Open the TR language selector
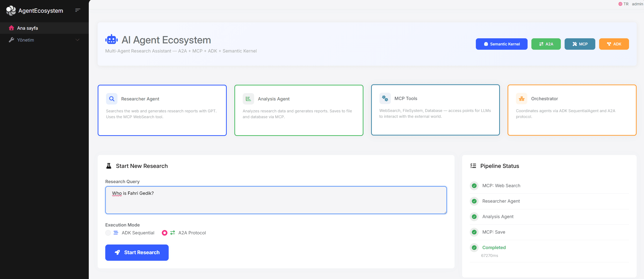Viewport: 644px width, 279px height. (x=626, y=4)
